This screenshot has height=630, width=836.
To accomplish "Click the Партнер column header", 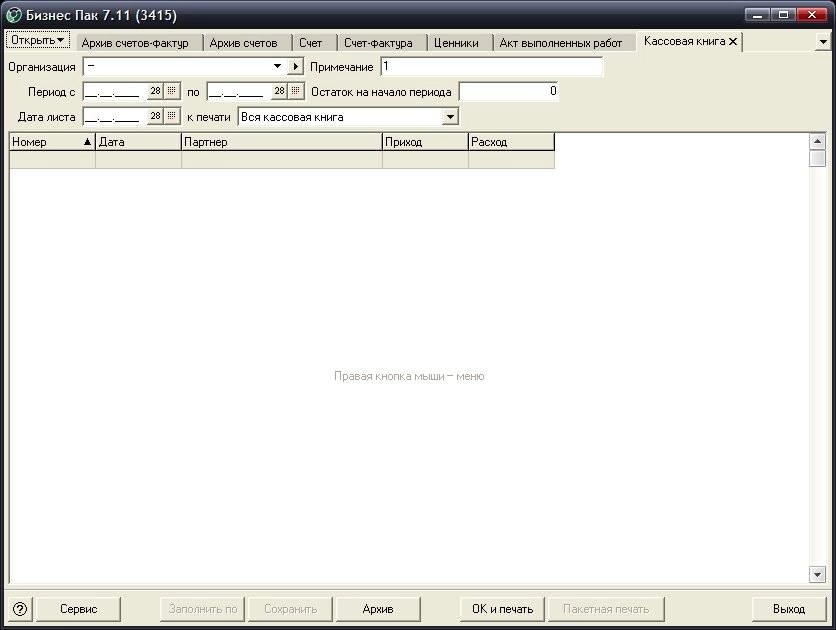I will [x=282, y=142].
